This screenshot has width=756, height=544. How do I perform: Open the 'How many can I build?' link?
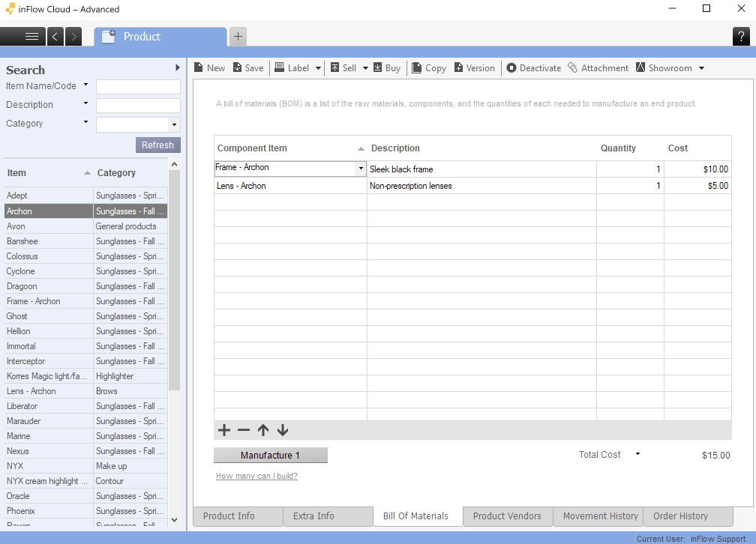(256, 476)
